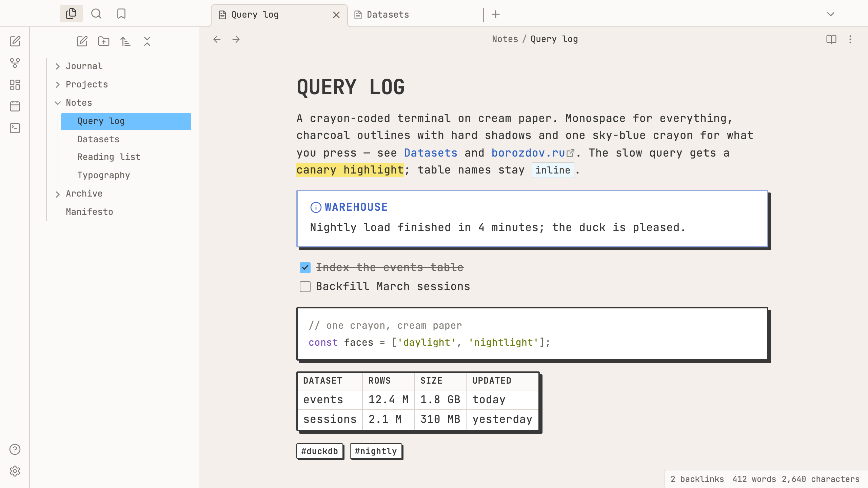Collapse the Notes folder

tap(58, 103)
